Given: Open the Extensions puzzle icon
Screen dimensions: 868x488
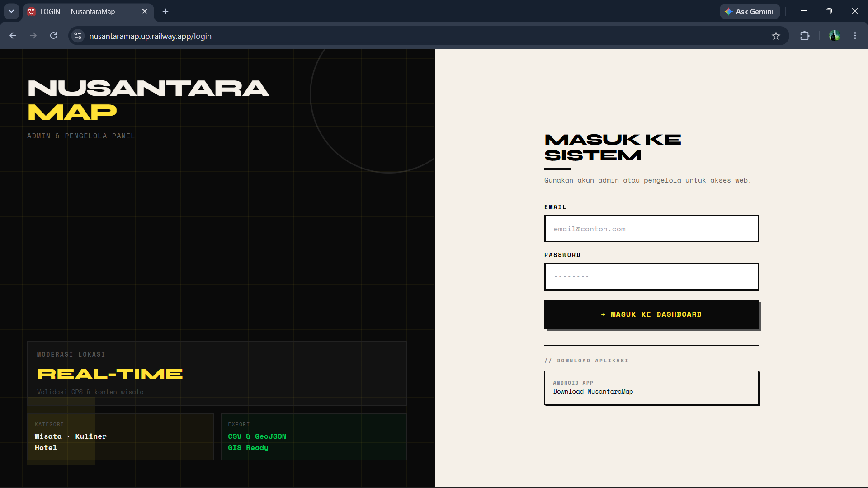Looking at the screenshot, I should pos(805,36).
